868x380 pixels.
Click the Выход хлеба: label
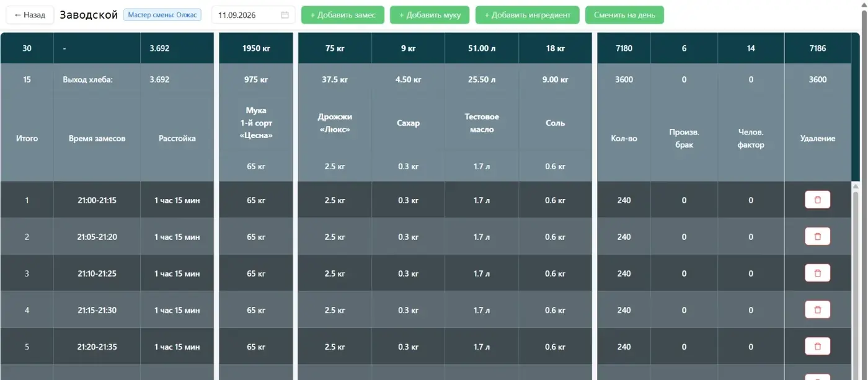point(87,79)
